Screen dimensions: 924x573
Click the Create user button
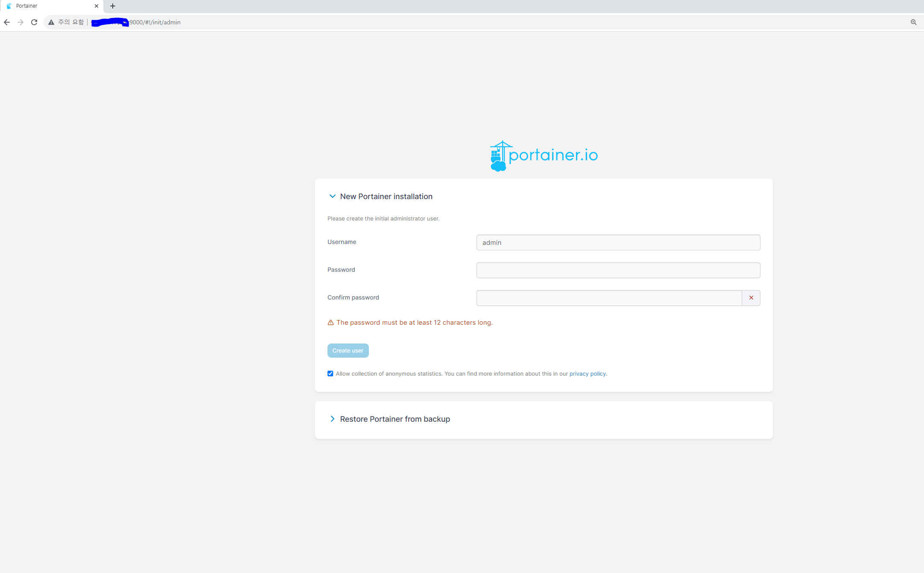pos(348,350)
